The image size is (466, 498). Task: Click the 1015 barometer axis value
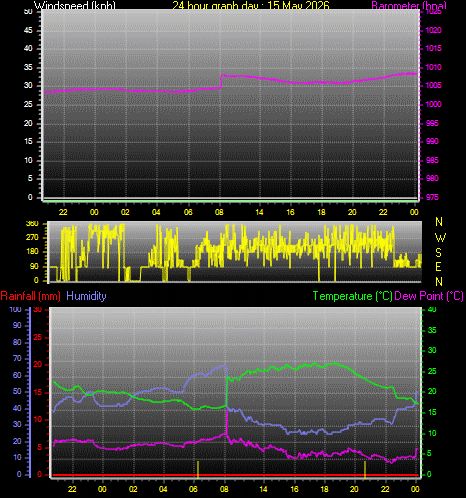click(433, 48)
